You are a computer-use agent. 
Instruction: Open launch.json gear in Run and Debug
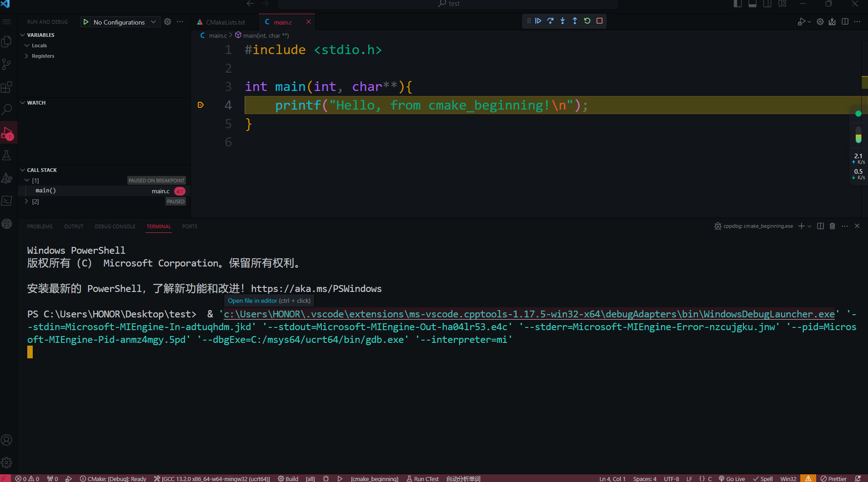click(168, 22)
